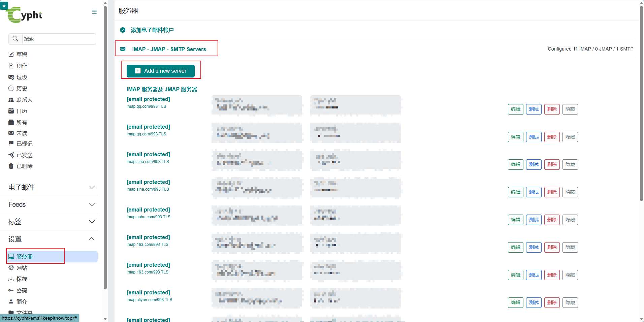
Task: Click the search magnifier icon
Action: pyautogui.click(x=15, y=39)
